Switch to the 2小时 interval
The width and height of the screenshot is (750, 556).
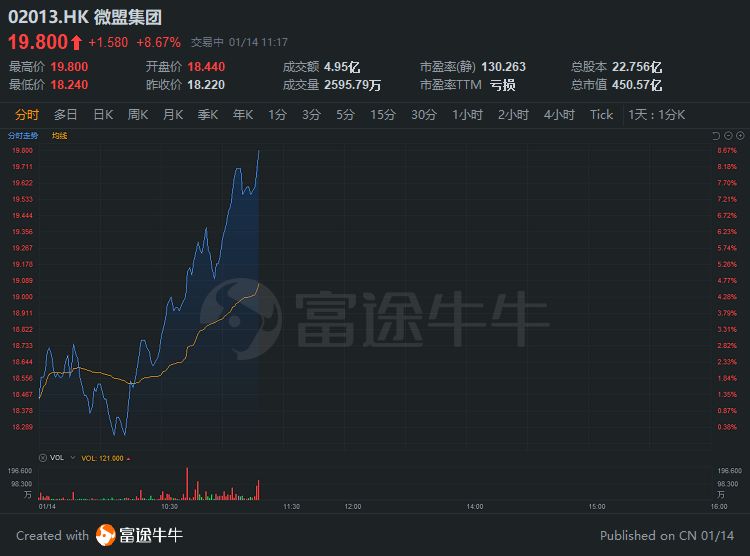(x=513, y=115)
